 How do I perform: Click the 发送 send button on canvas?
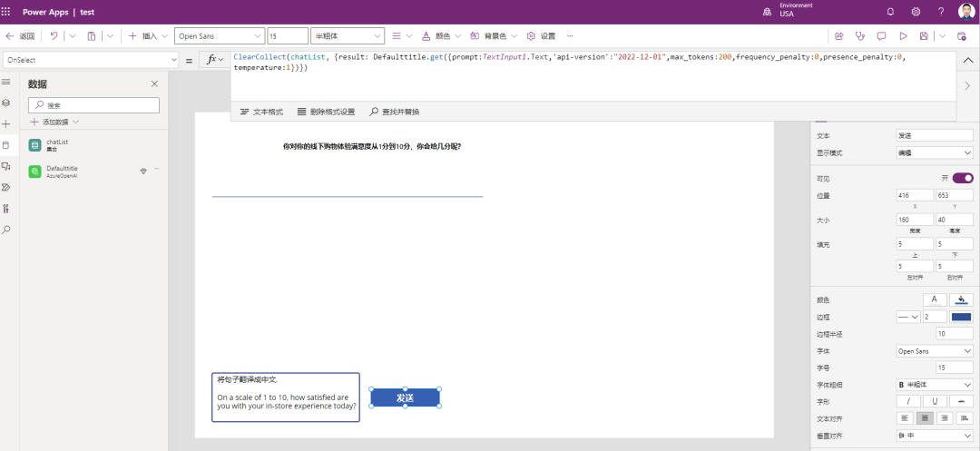coord(405,397)
